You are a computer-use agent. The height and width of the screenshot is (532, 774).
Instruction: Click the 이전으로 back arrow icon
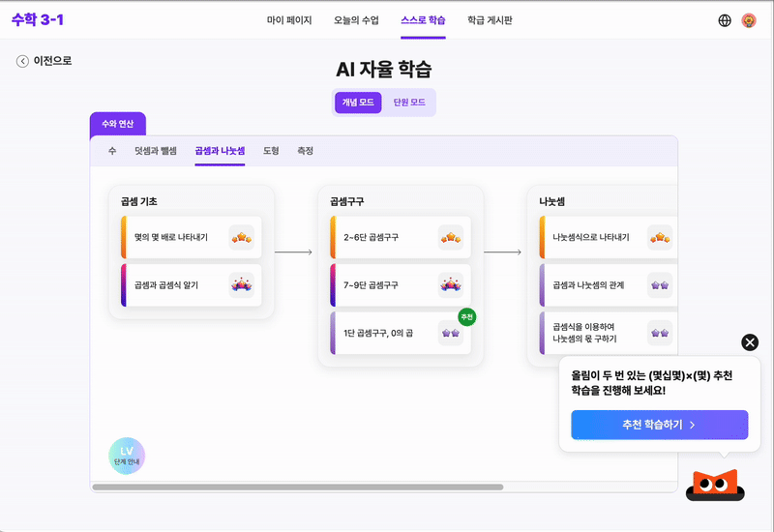tap(22, 61)
